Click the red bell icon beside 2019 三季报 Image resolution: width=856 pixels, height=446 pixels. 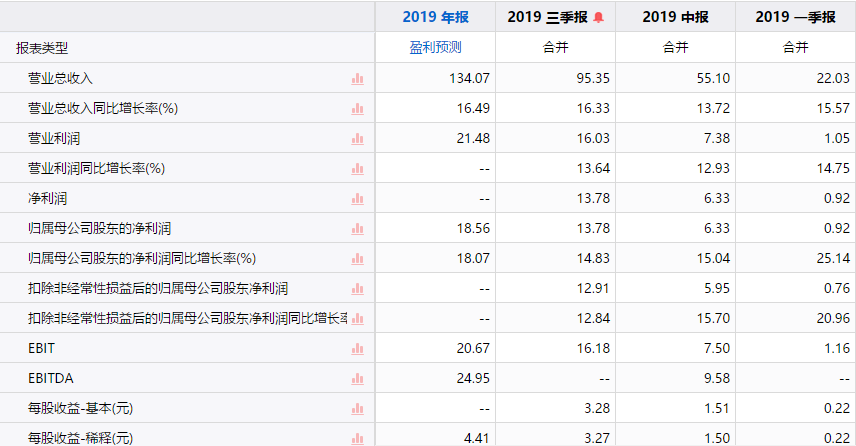point(598,17)
